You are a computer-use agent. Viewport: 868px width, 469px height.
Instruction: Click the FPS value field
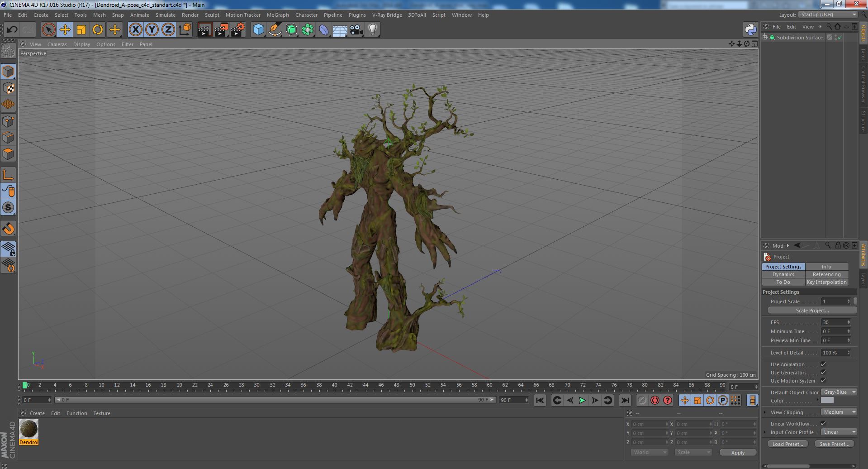coord(835,322)
